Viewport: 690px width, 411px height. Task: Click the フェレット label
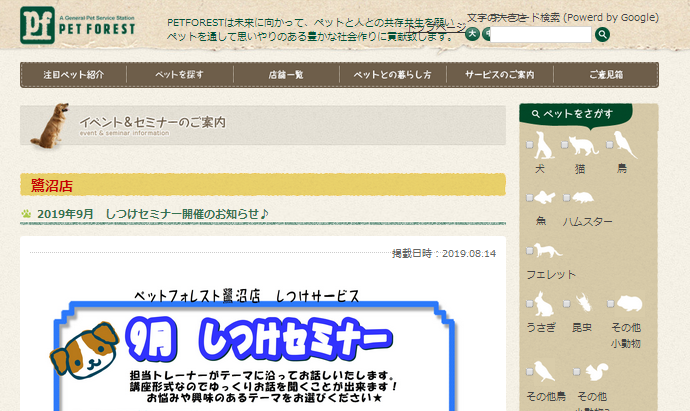551,275
